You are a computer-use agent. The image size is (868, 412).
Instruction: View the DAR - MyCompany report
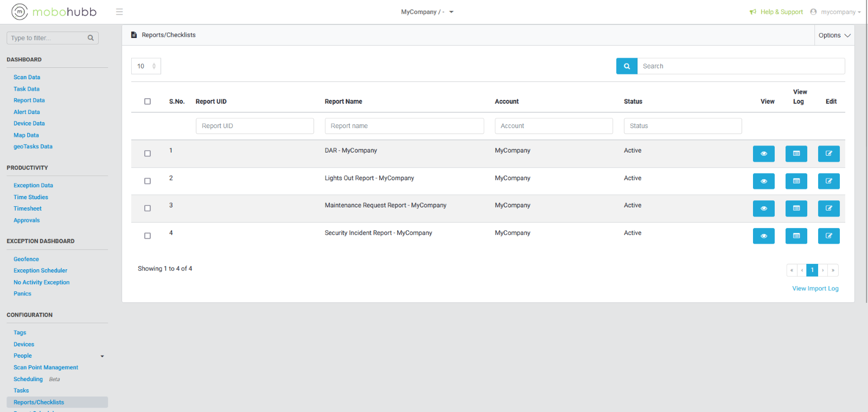[763, 154]
